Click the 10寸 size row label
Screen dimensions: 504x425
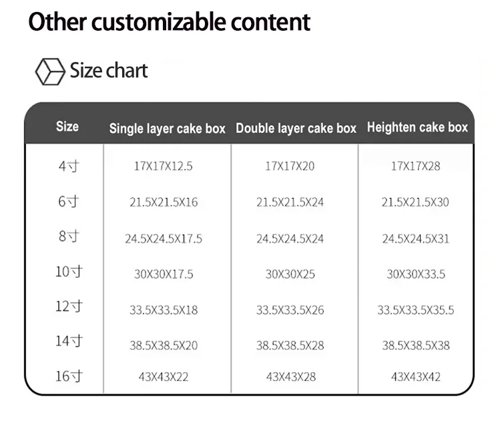point(69,271)
